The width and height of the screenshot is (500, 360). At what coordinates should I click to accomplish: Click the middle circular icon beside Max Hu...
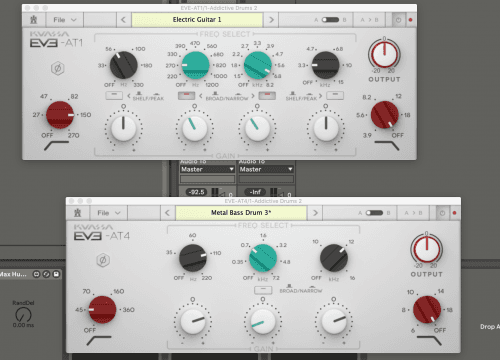tap(46, 274)
